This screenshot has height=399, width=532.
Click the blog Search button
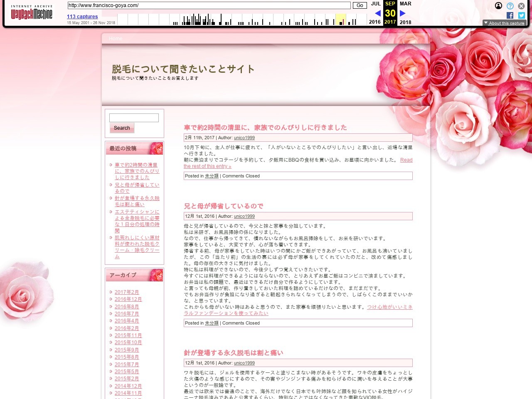(x=122, y=128)
